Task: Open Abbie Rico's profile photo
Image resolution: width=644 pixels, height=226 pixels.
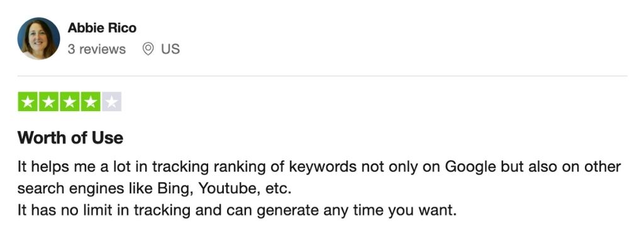Action: (38, 38)
